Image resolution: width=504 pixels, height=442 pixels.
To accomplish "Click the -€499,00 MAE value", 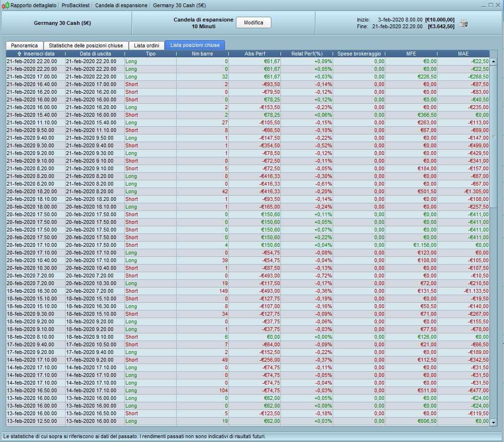I will (478, 145).
